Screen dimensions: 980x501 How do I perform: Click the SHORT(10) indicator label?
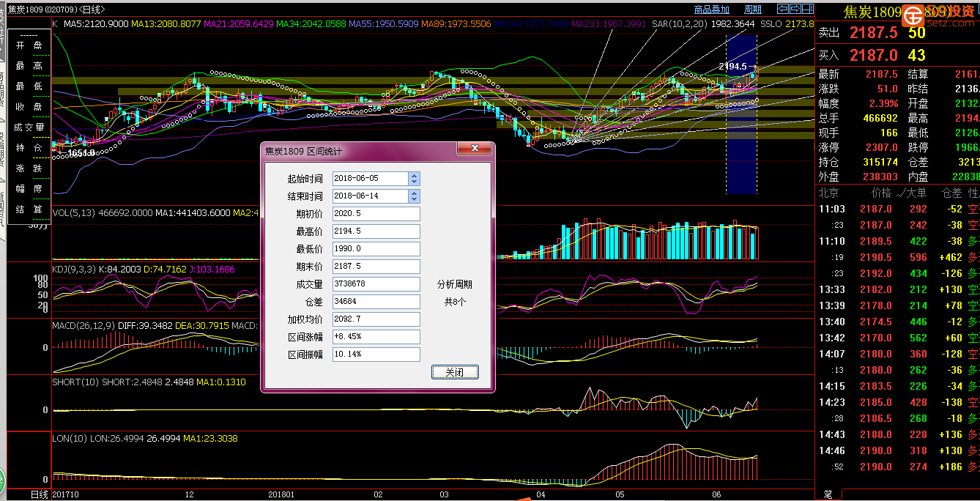pyautogui.click(x=76, y=382)
